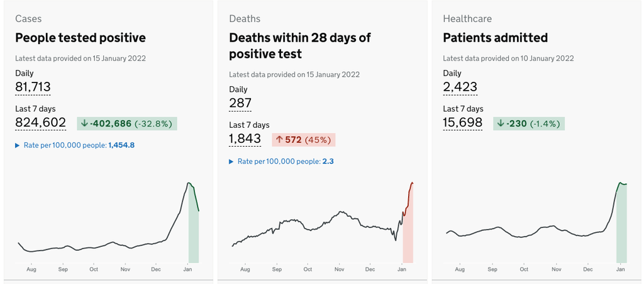
Task: Click the red 572 (45%) deaths change badge
Action: coord(304,140)
